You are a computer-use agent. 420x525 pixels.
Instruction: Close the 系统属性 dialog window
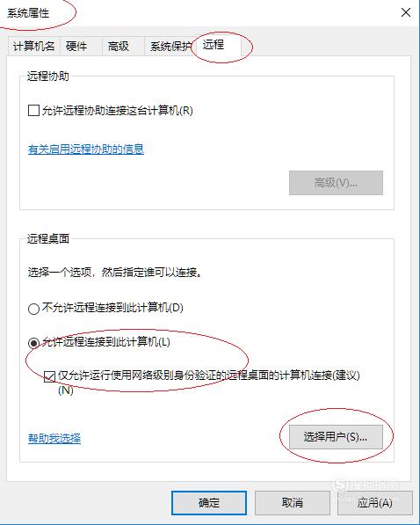click(x=406, y=12)
